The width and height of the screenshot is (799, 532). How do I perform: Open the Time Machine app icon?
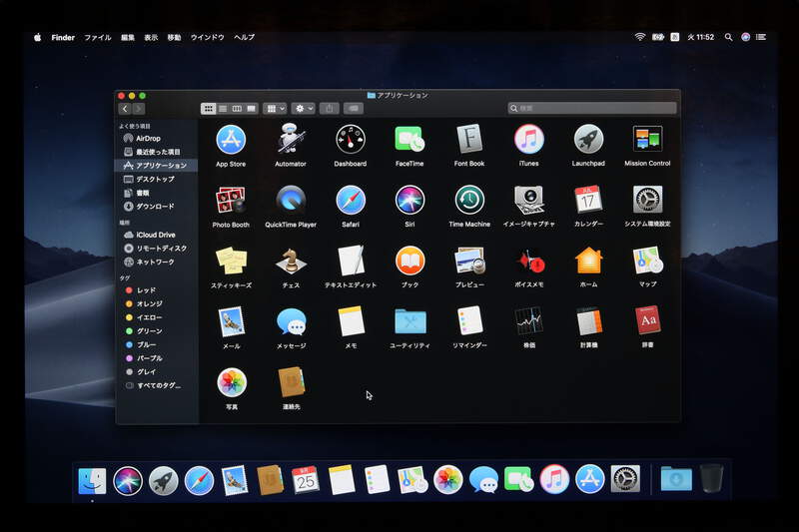pyautogui.click(x=469, y=200)
